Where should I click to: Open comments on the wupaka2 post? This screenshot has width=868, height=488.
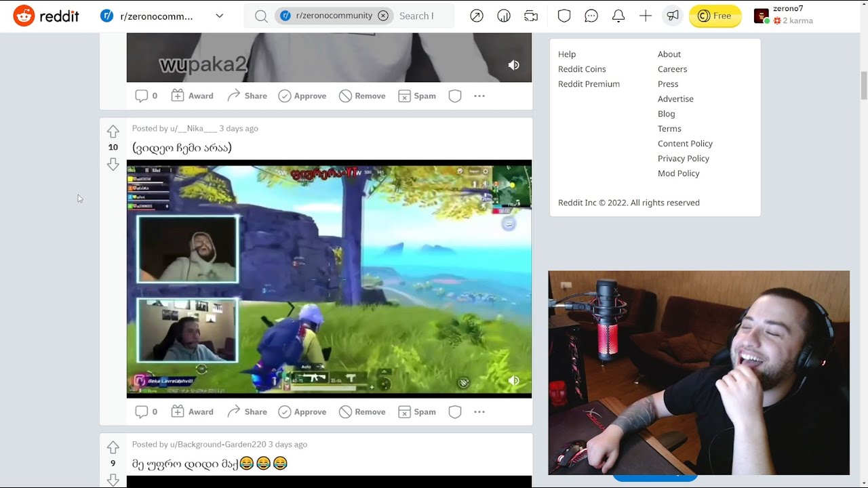146,96
